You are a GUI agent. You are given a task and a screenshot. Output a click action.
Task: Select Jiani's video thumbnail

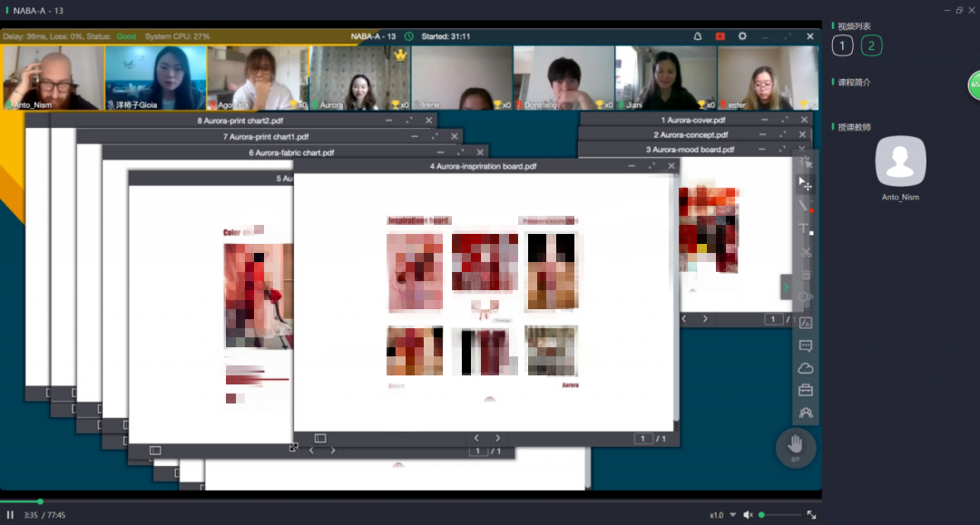666,77
